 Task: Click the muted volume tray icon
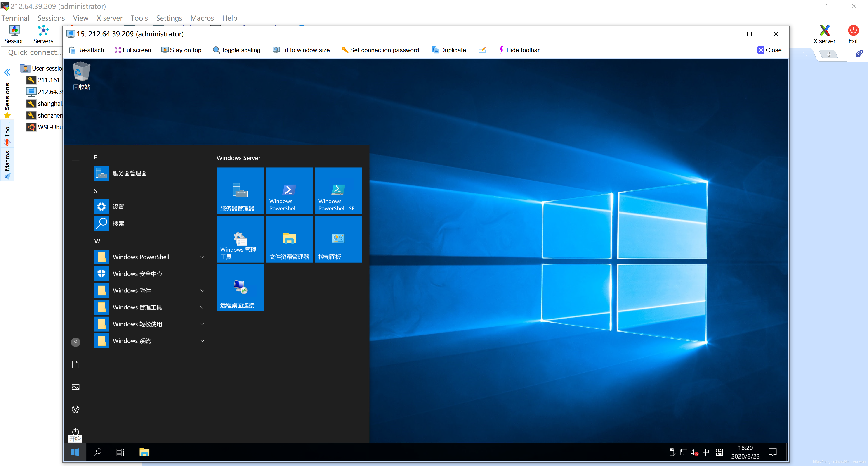[694, 452]
